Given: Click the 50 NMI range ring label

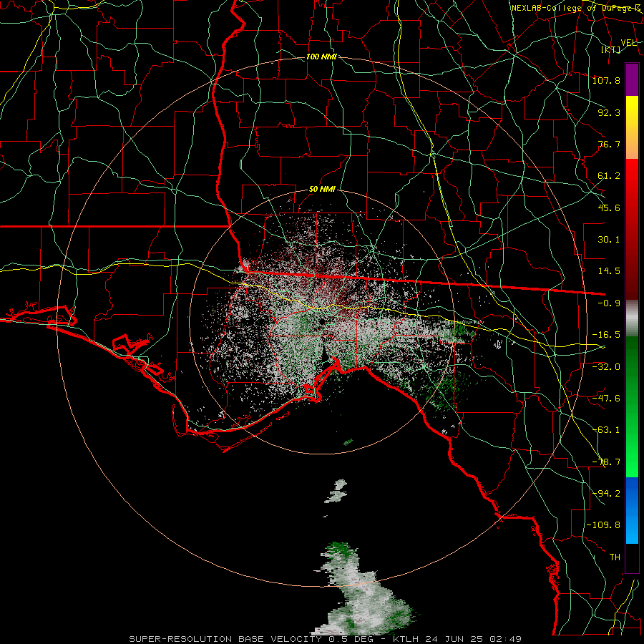Looking at the screenshot, I should point(322,190).
